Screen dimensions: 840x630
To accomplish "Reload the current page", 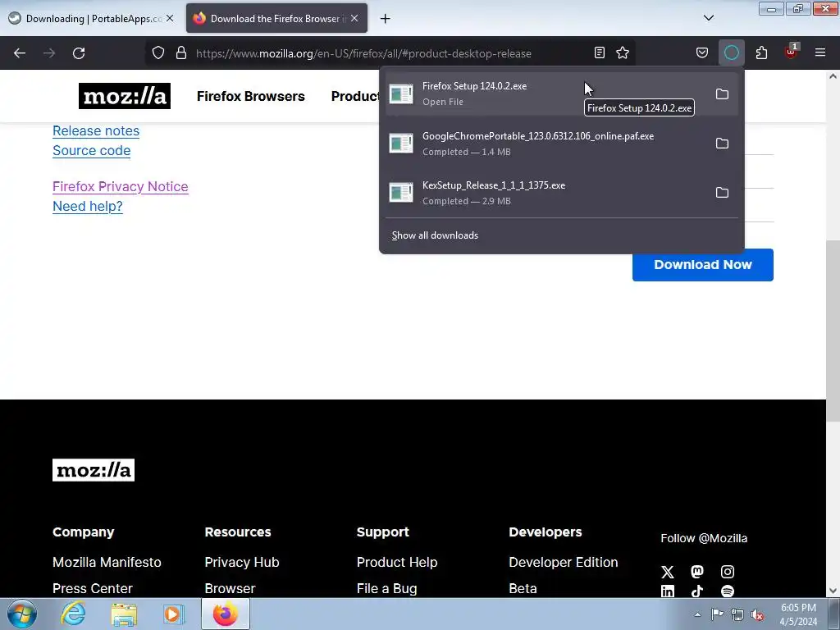I will point(79,53).
